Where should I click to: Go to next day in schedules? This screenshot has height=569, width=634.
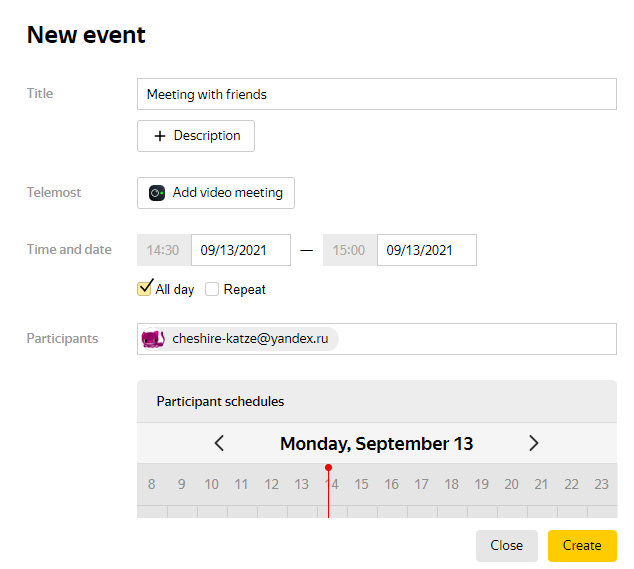click(x=534, y=443)
